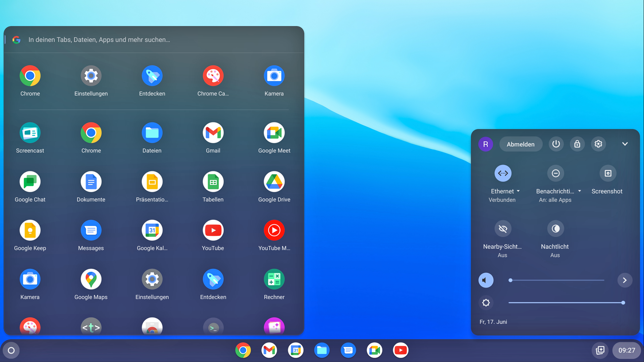Open the Rechner calculator app
Viewport: 644px width, 362px height.
(x=274, y=280)
